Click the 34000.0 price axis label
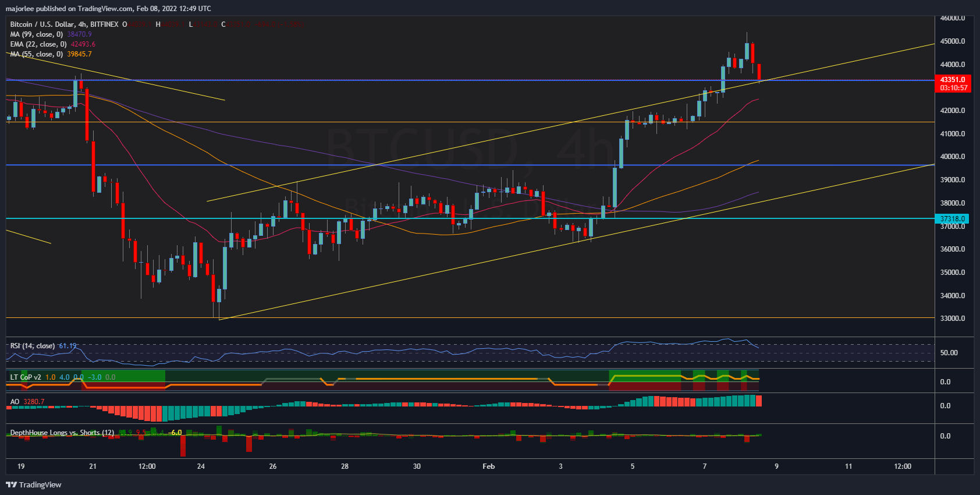 click(x=953, y=296)
